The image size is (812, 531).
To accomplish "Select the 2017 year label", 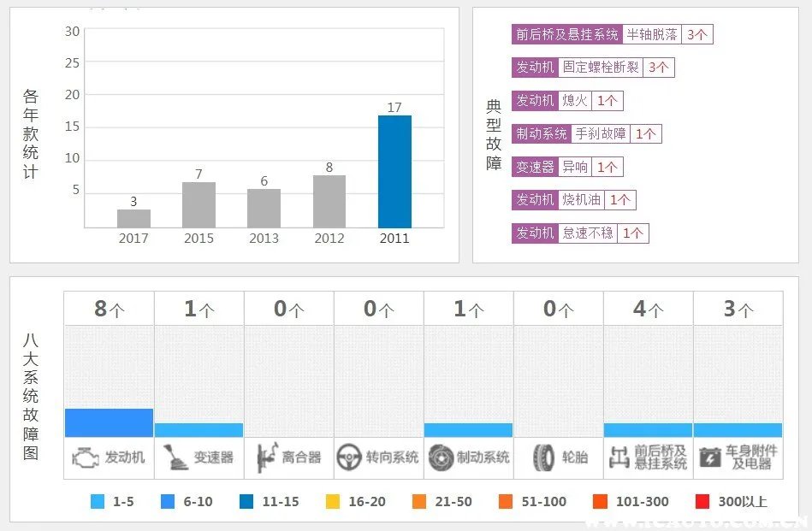I will (x=133, y=239).
